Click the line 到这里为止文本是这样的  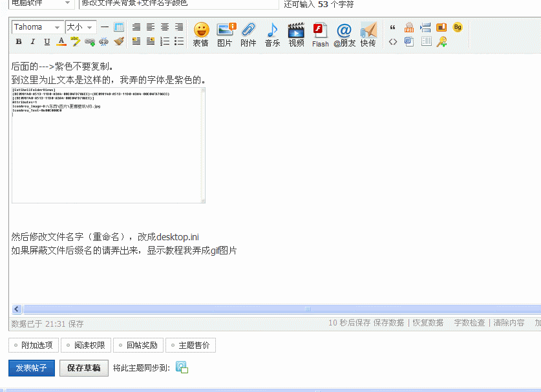(109, 80)
